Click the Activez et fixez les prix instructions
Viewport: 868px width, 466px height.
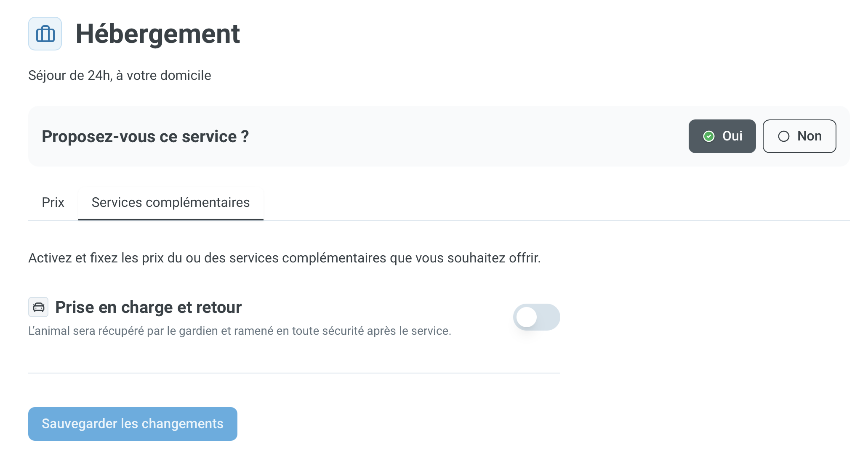(x=284, y=258)
